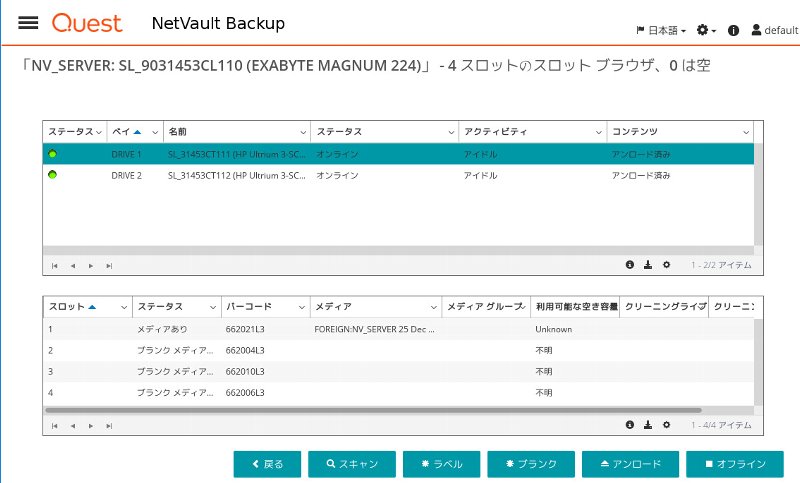Select the DRIVE 2 row
The height and width of the screenshot is (483, 800).
[398, 175]
